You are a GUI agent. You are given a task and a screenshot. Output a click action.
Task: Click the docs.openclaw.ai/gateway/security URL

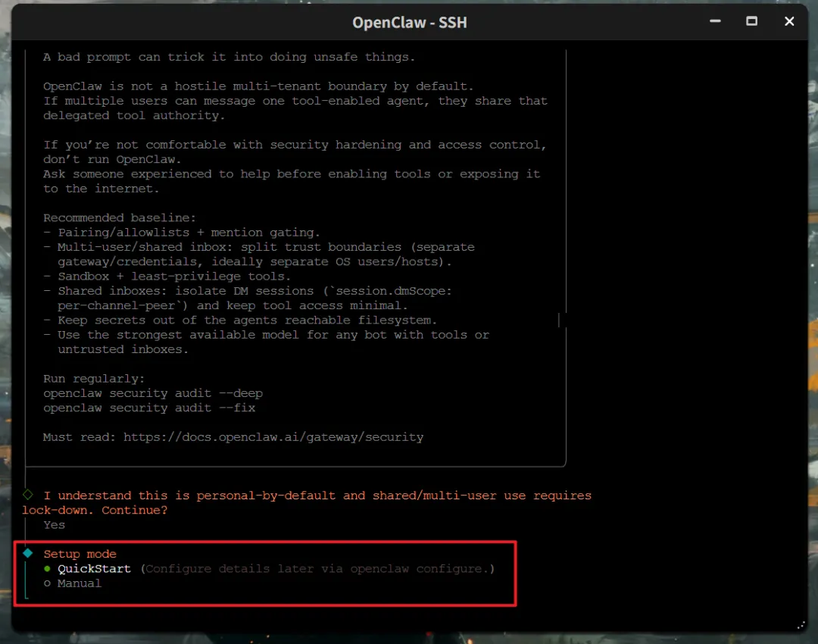click(273, 437)
